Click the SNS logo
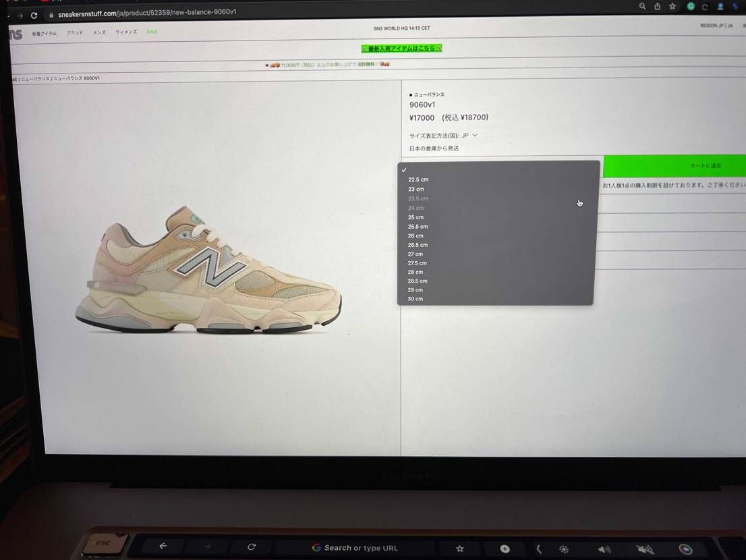This screenshot has height=560, width=746. point(16,34)
